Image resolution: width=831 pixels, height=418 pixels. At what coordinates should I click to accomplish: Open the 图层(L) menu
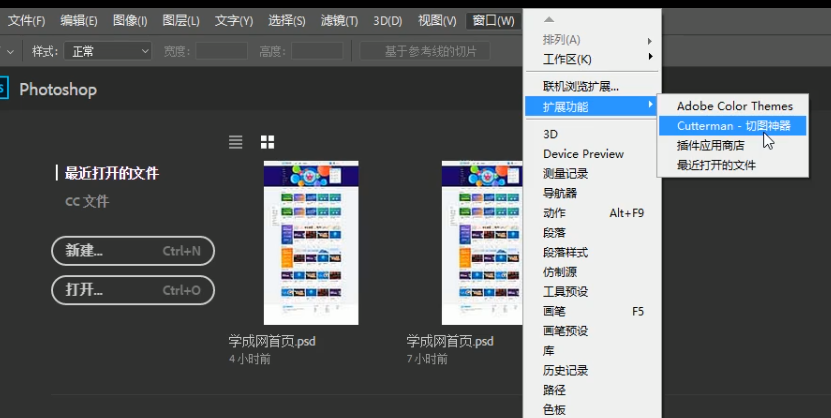[181, 21]
